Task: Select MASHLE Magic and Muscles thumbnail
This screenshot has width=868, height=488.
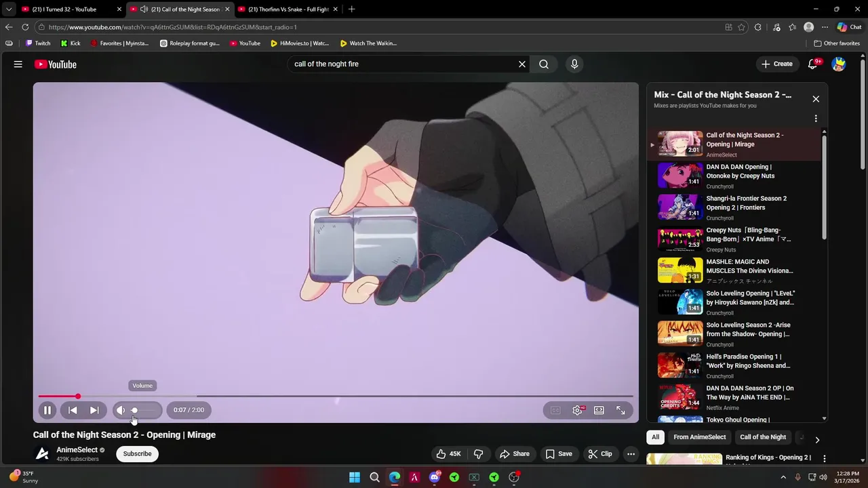Action: 680,270
